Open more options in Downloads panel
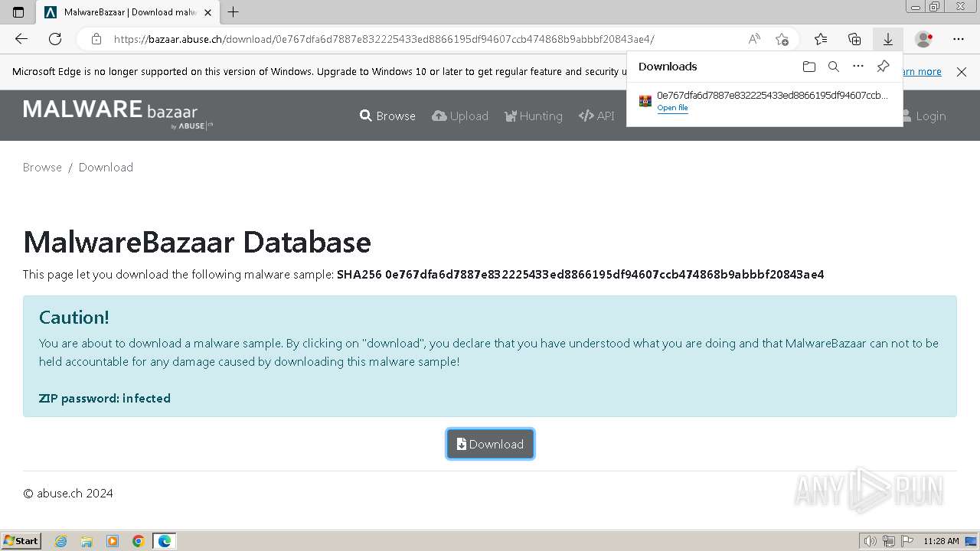980x551 pixels. click(858, 67)
